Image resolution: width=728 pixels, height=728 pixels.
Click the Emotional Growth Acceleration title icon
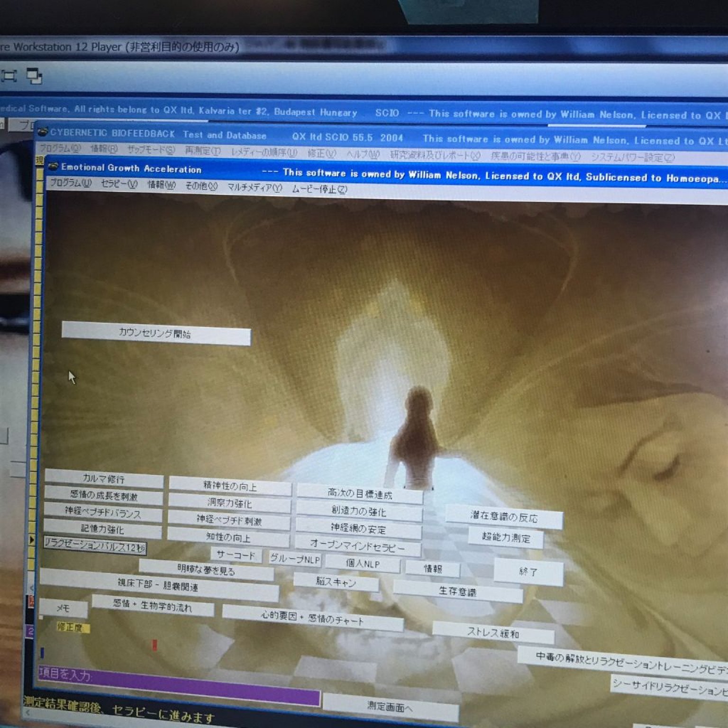click(x=54, y=166)
